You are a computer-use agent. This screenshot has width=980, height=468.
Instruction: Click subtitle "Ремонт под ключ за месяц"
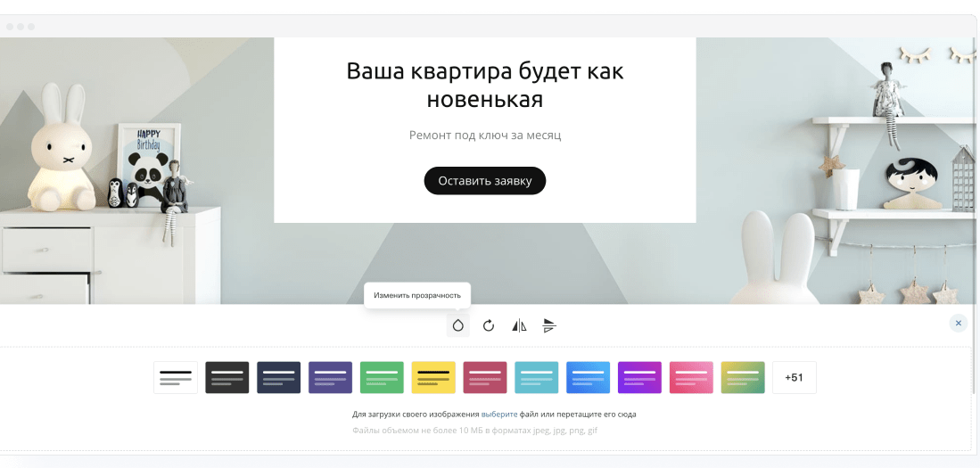485,135
